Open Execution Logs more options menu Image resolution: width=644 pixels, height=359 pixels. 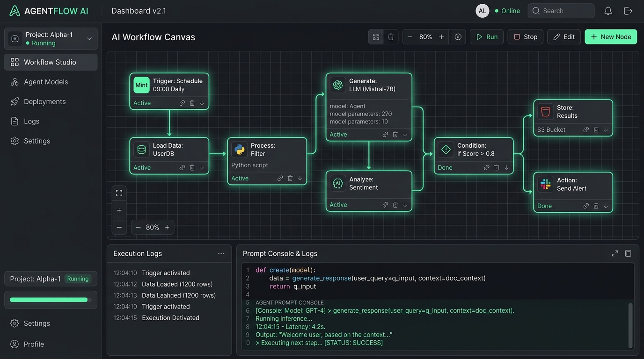tap(221, 253)
